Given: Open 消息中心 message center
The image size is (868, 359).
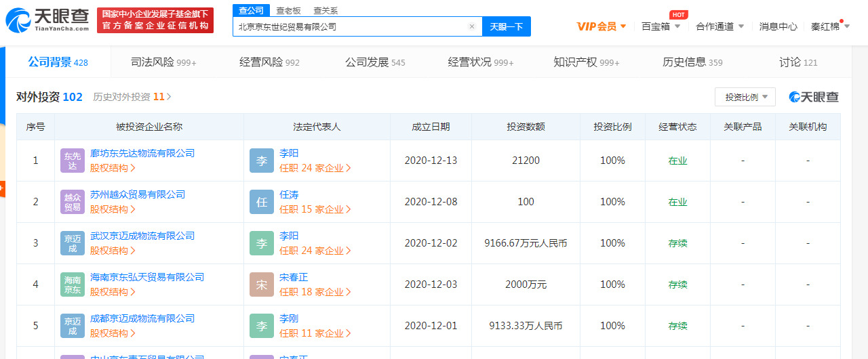Looking at the screenshot, I should (778, 26).
